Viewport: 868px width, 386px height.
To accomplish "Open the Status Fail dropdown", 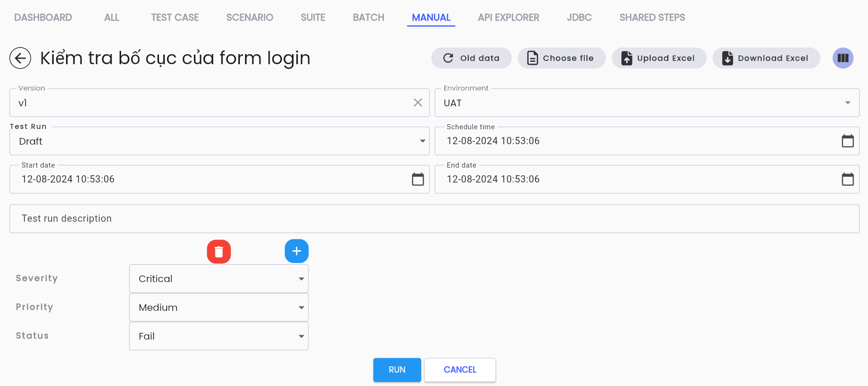I will [219, 336].
